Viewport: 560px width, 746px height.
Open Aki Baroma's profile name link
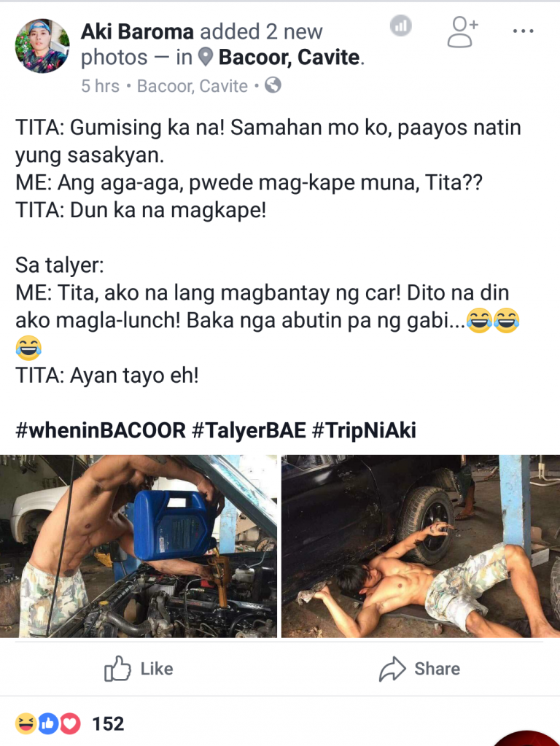137,32
